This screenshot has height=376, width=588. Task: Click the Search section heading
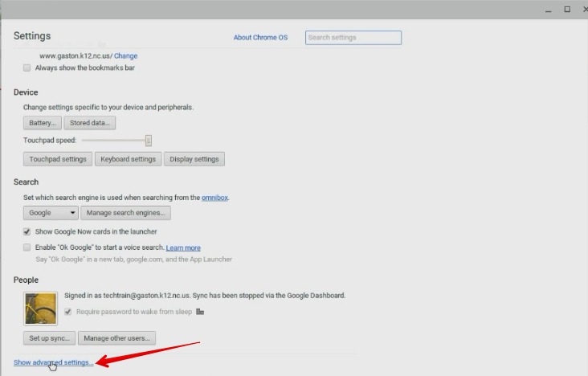(26, 182)
